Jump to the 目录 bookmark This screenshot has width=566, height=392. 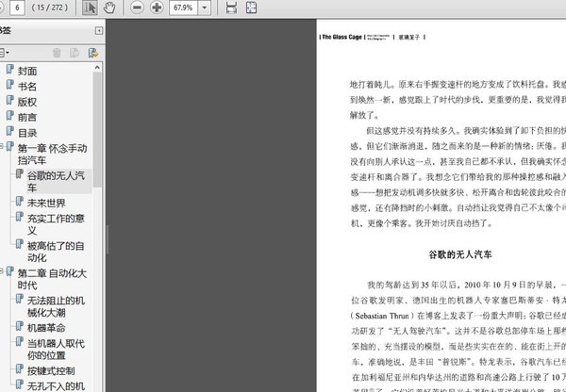coord(27,133)
